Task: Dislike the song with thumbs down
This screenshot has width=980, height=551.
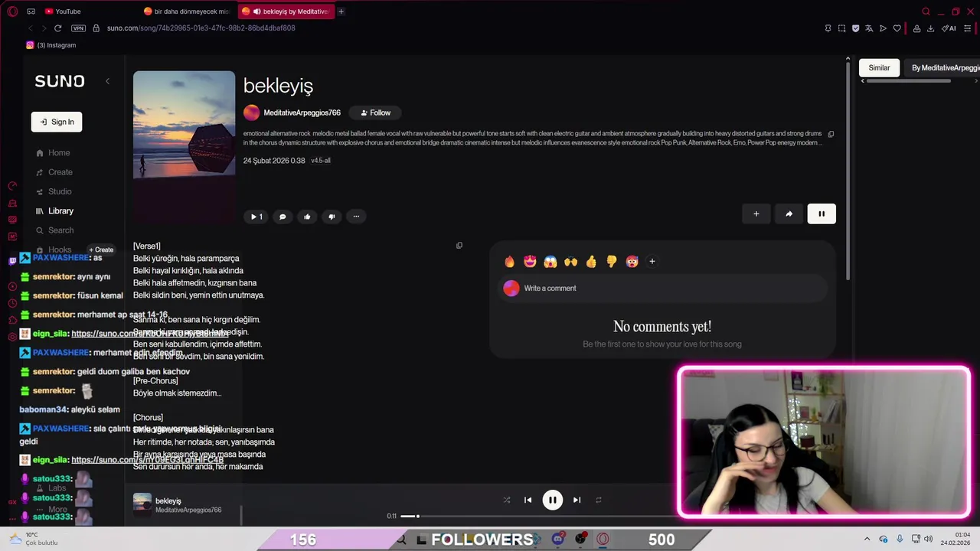Action: click(x=332, y=217)
